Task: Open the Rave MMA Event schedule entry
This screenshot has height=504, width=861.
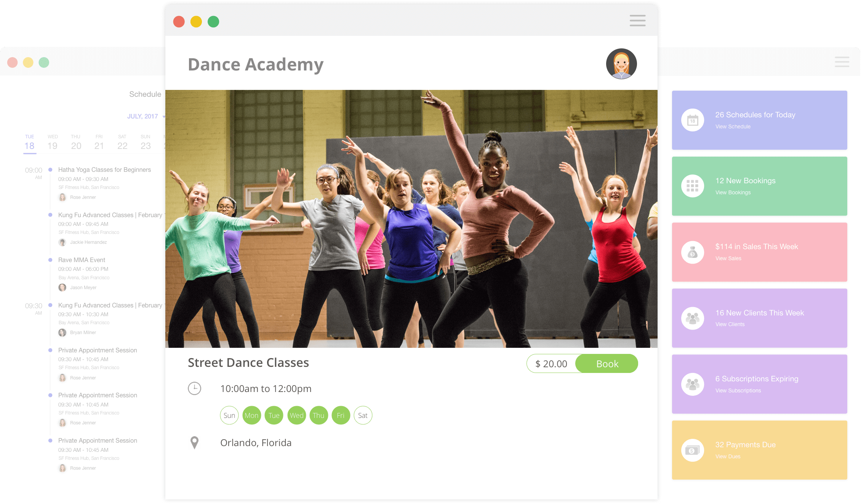Action: pos(82,260)
